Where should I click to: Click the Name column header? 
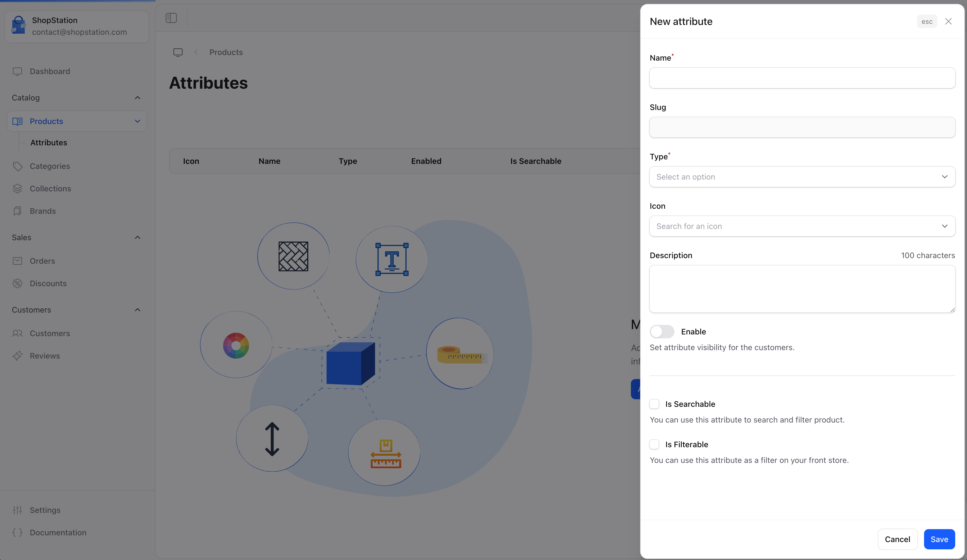[269, 161]
